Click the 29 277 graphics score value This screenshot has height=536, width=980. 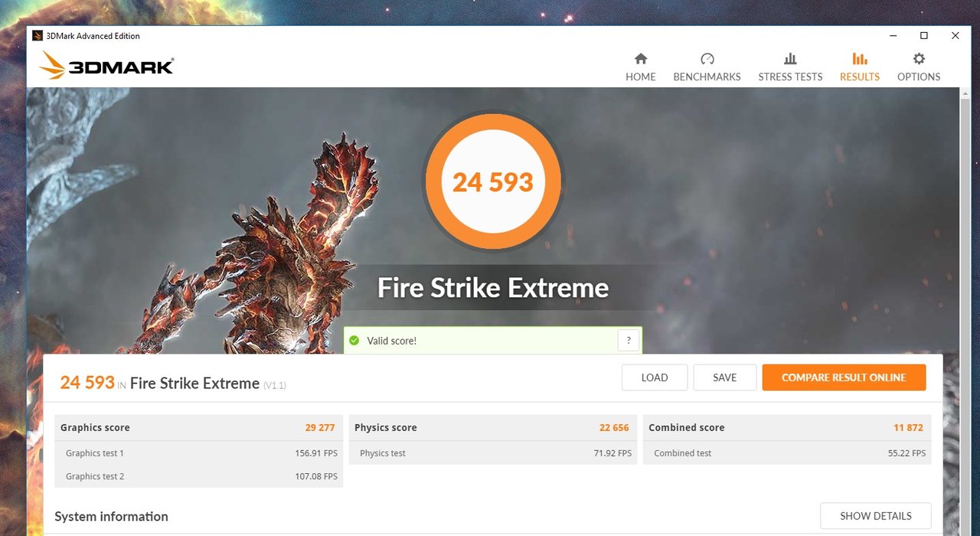(x=320, y=428)
